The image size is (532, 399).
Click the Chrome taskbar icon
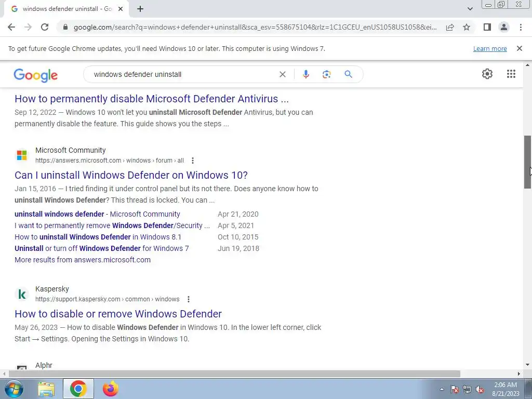click(x=78, y=389)
